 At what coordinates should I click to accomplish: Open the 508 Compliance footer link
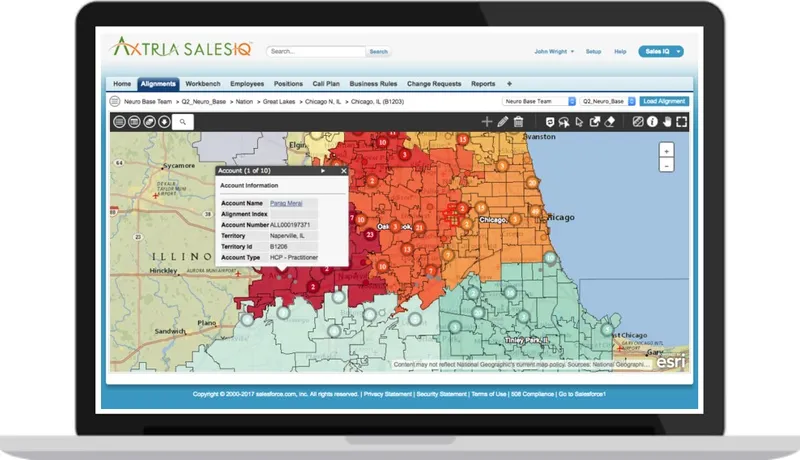pos(532,394)
